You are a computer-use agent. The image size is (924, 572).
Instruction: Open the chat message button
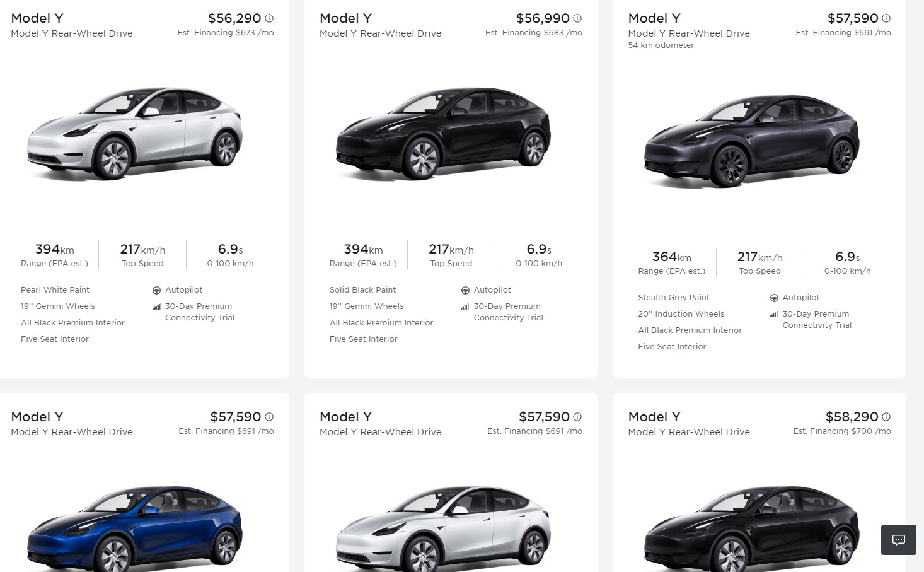[898, 540]
